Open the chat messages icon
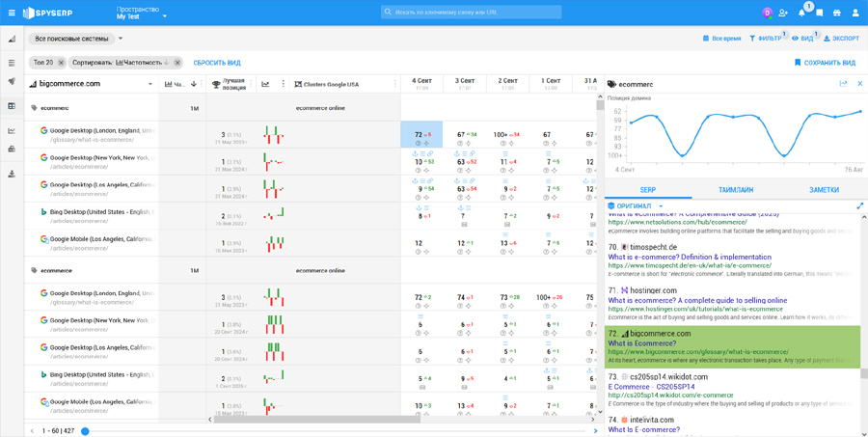The image size is (868, 437). click(x=819, y=13)
